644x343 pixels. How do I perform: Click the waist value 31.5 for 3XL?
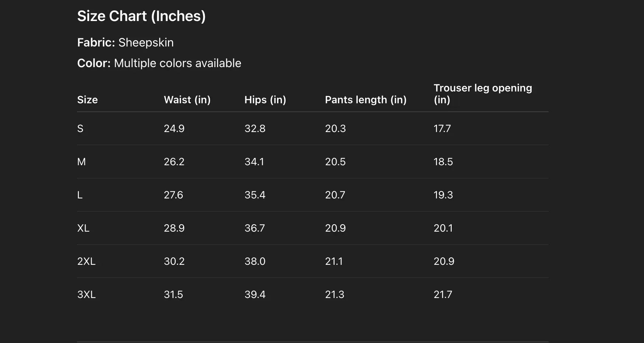tap(173, 294)
